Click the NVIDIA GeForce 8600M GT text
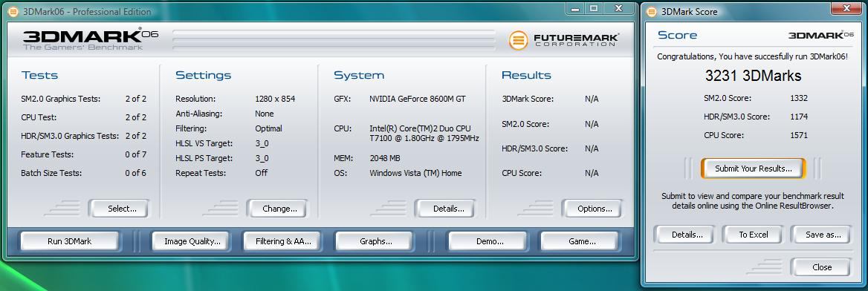Viewport: 868px width, 291px height. [418, 99]
